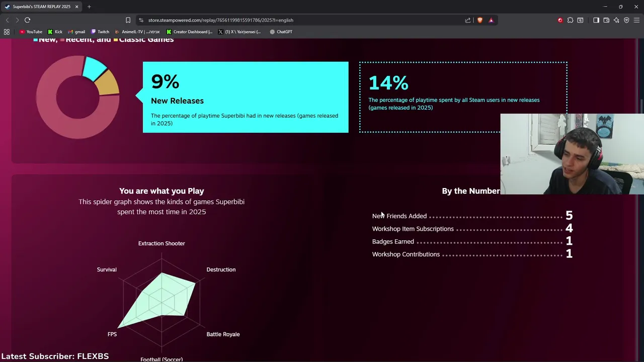Open the Extensions puzzle-piece menu

tap(570, 20)
